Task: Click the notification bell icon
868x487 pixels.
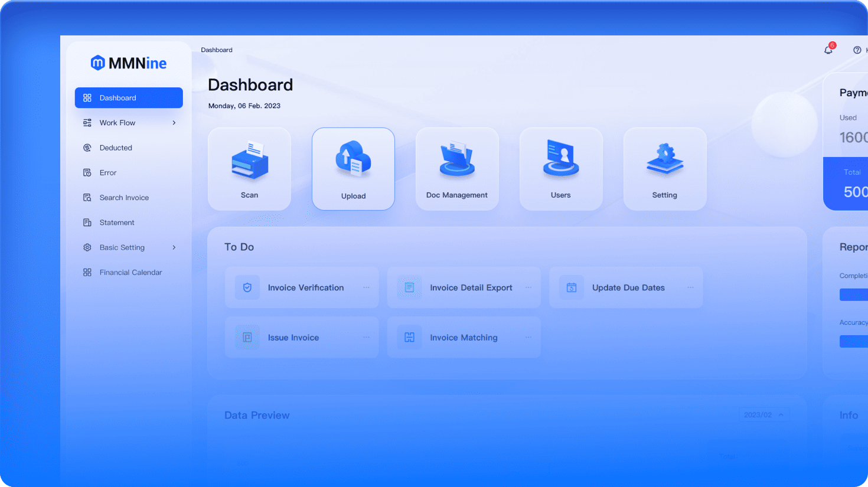Action: tap(828, 50)
